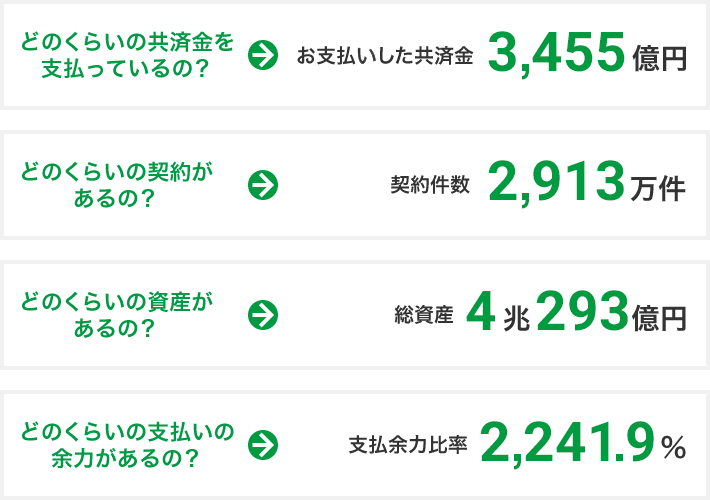Open the どのくらいの契約があるの? question
This screenshot has height=500, width=710.
(118, 185)
